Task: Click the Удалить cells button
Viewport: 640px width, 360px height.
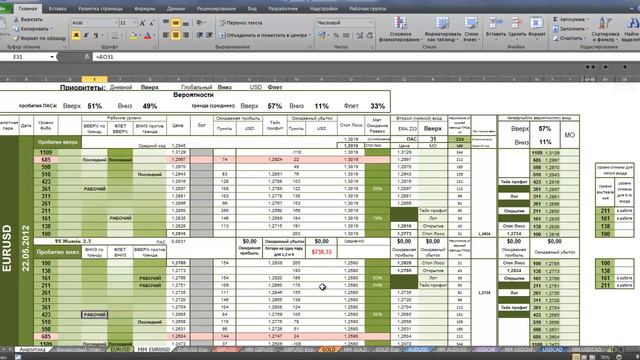Action: point(517,27)
